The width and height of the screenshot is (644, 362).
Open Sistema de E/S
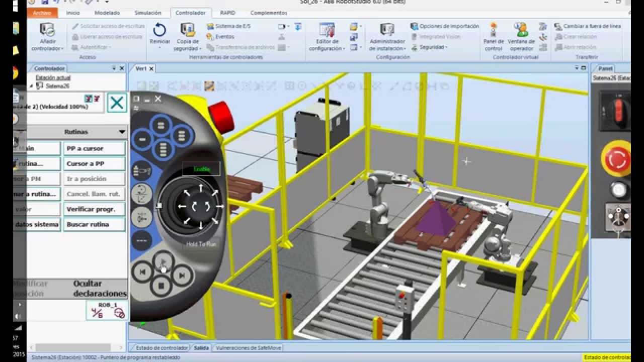point(228,26)
